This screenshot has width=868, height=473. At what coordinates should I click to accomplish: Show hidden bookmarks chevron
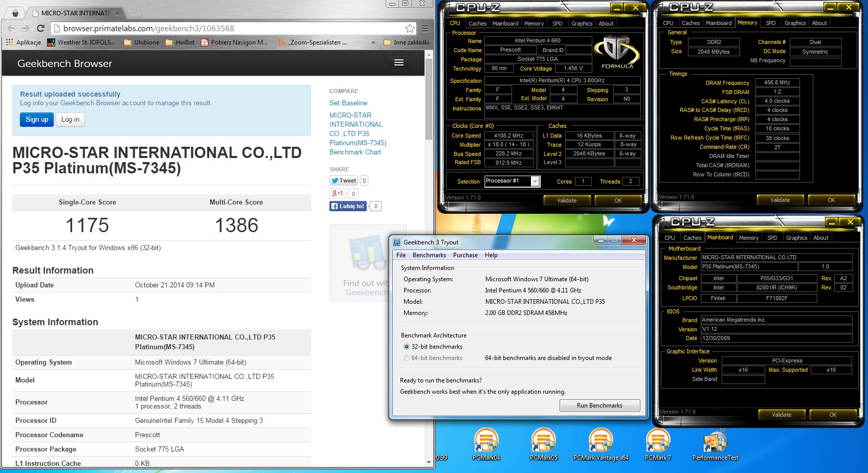click(373, 42)
